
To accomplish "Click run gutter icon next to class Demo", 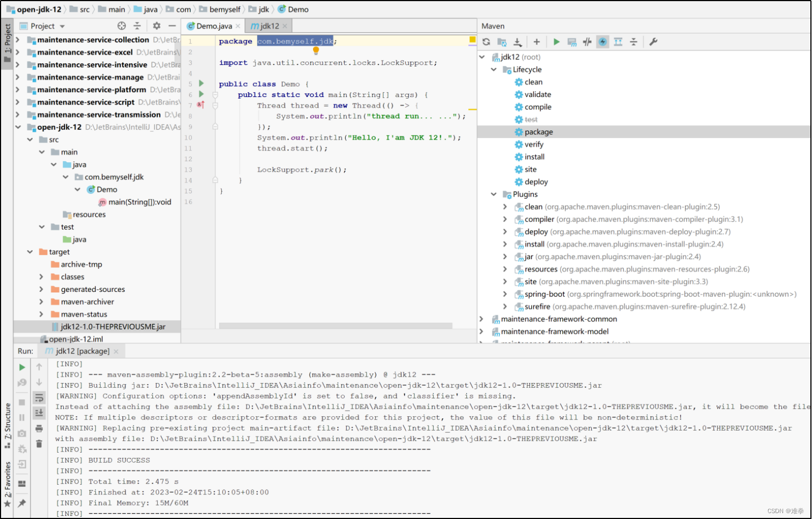I will tap(202, 84).
